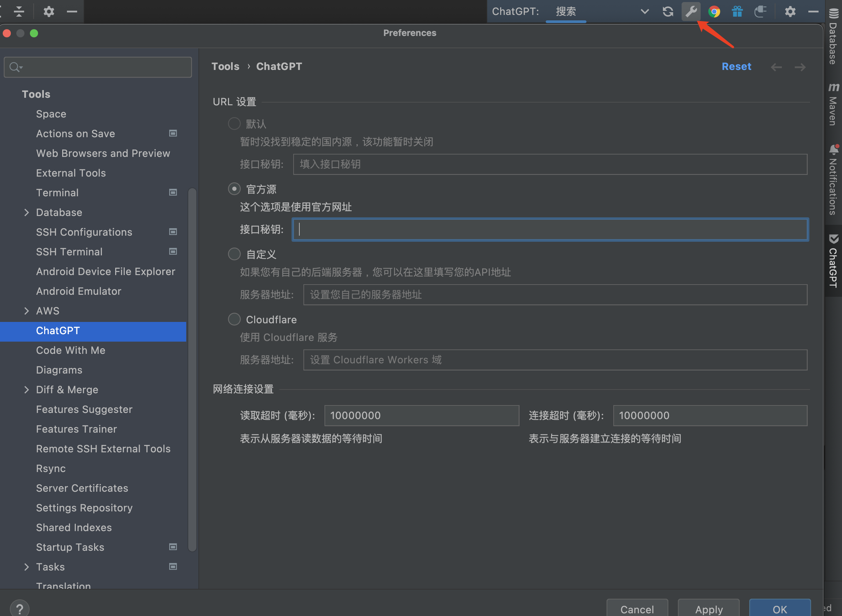Open Features Suggester settings
Viewport: 842px width, 616px height.
84,410
